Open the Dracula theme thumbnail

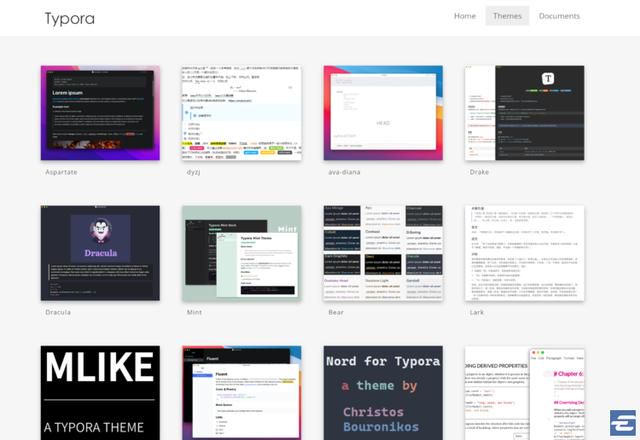[100, 253]
